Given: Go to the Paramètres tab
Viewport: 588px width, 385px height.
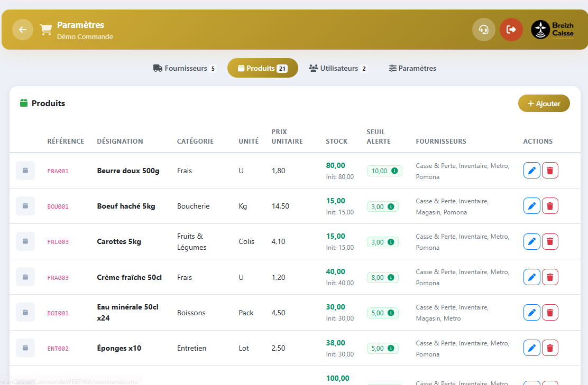Looking at the screenshot, I should [x=412, y=68].
